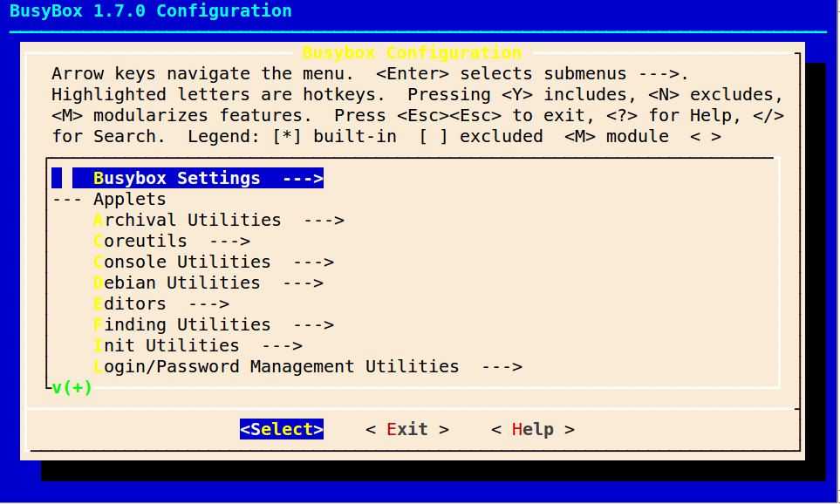Viewport: 840px width, 504px height.
Task: Click the Applets section header
Action: tap(130, 199)
